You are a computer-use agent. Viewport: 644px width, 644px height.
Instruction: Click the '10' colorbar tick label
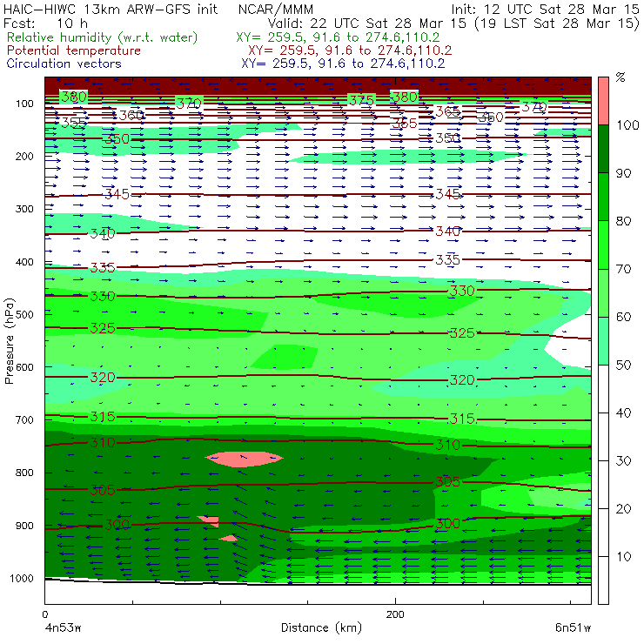(x=623, y=557)
